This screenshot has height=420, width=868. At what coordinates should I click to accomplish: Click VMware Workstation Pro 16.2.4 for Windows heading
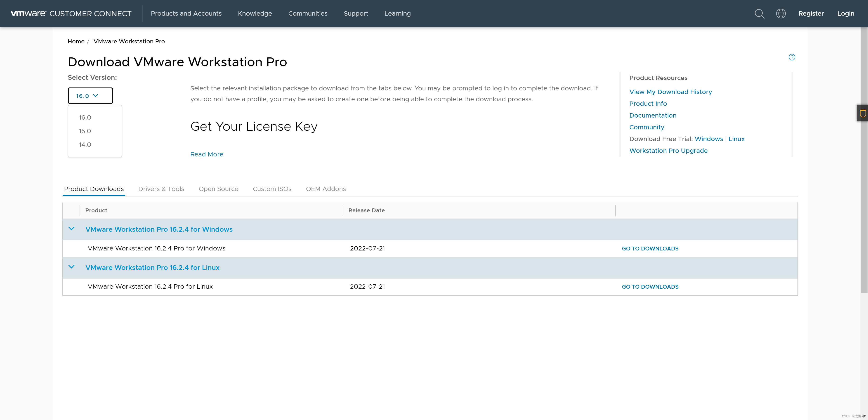(x=159, y=229)
